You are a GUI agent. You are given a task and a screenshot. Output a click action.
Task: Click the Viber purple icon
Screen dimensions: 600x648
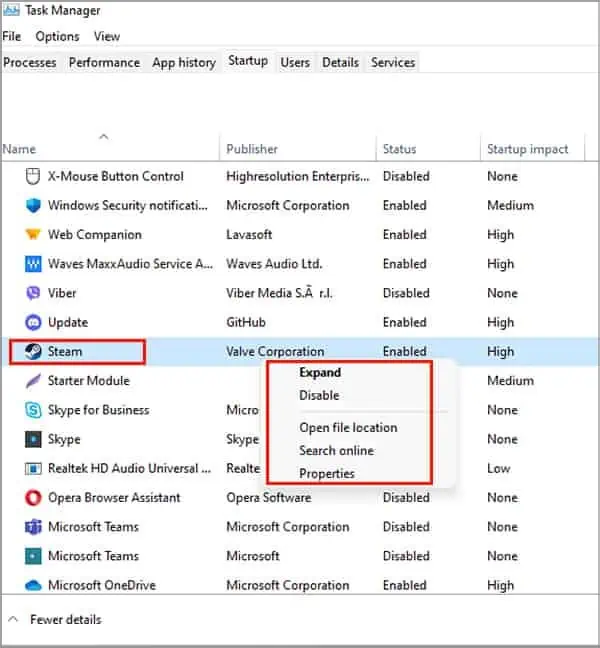click(x=33, y=293)
